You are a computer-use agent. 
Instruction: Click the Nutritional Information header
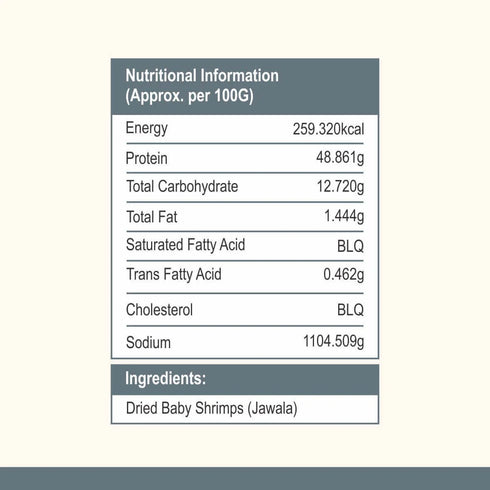point(202,76)
